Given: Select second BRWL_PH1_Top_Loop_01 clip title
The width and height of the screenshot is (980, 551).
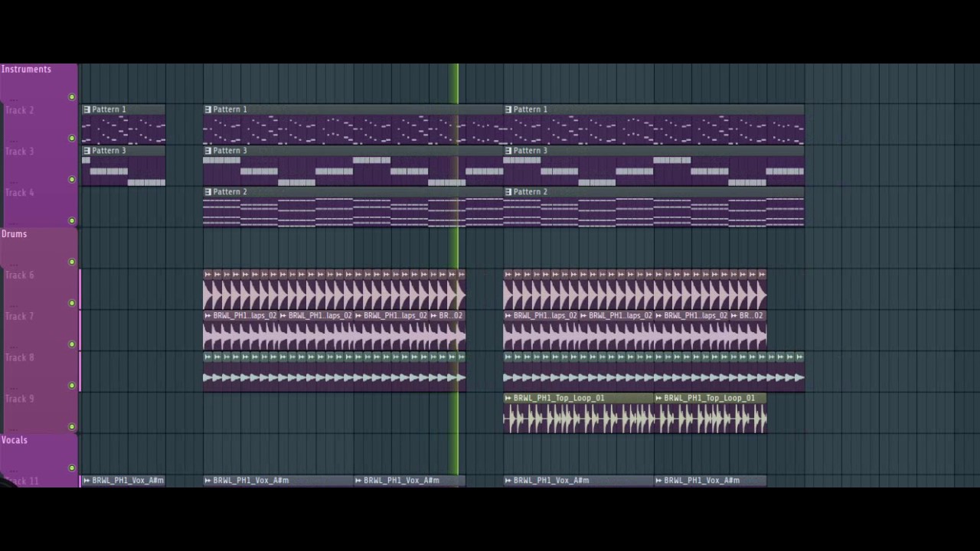Looking at the screenshot, I should (710, 398).
